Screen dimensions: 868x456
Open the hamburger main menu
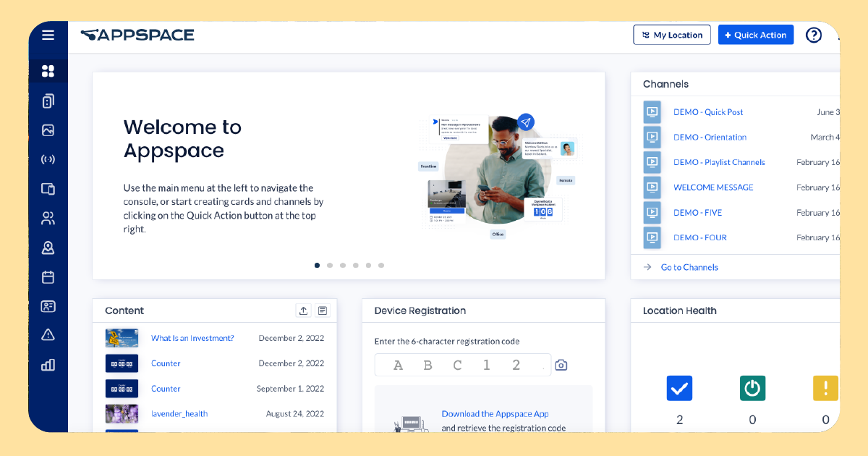click(x=48, y=35)
